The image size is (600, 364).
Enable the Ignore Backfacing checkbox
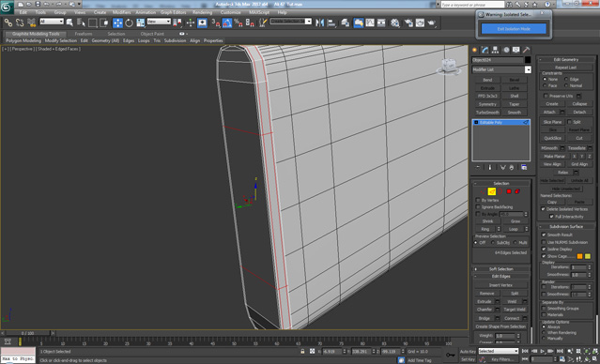pos(478,206)
